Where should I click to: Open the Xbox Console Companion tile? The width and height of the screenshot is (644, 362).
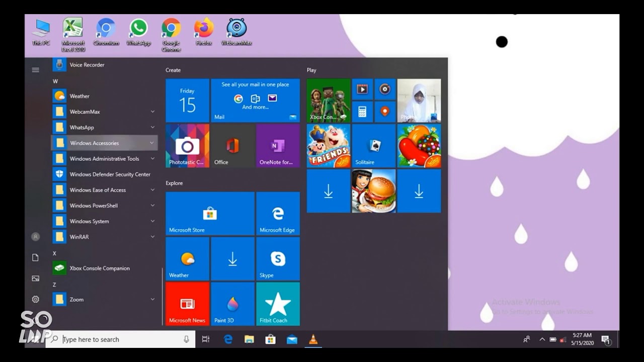329,101
